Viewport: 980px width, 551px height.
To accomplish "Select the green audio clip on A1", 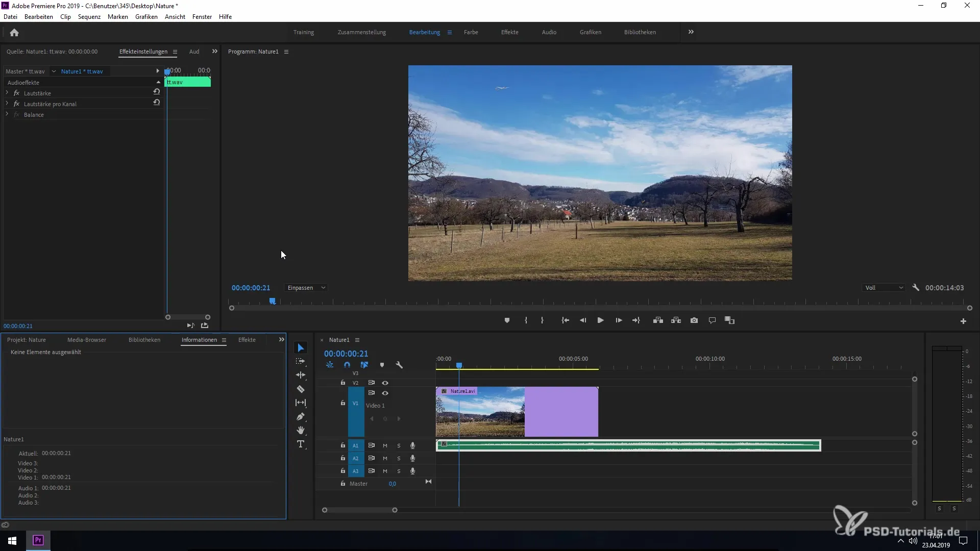I will (x=628, y=445).
